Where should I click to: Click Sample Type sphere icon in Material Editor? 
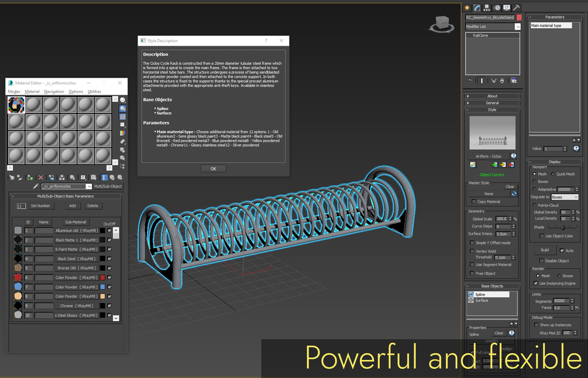(x=123, y=100)
